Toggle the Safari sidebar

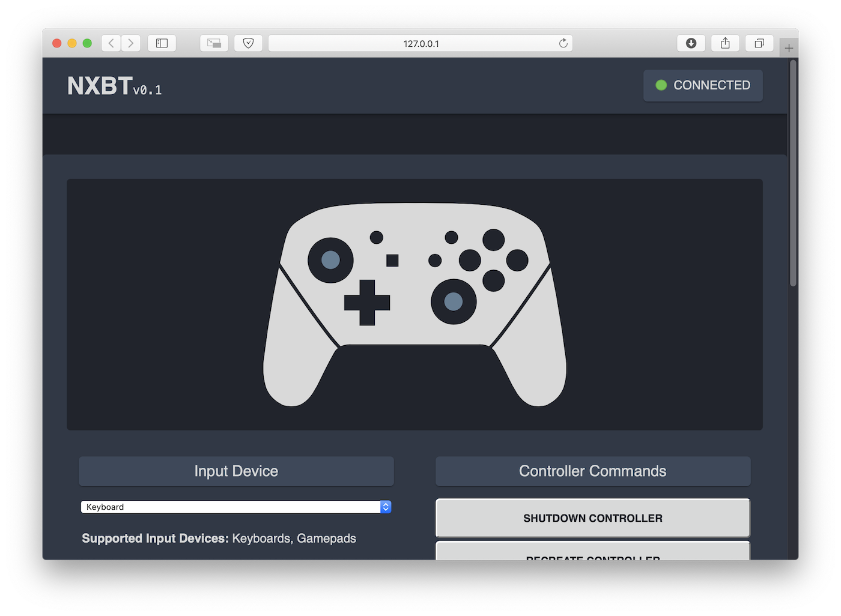click(x=162, y=43)
